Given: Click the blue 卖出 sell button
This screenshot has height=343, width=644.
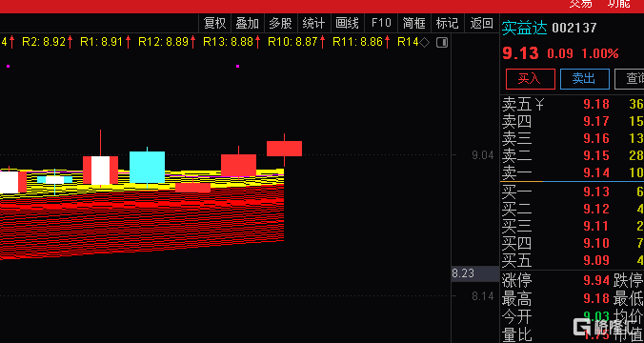Looking at the screenshot, I should point(584,79).
